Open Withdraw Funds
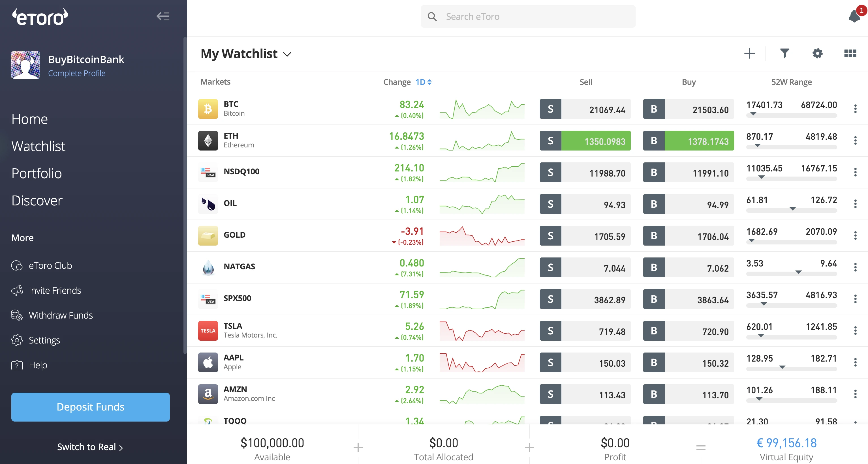Viewport: 868px width, 464px height. click(52, 315)
